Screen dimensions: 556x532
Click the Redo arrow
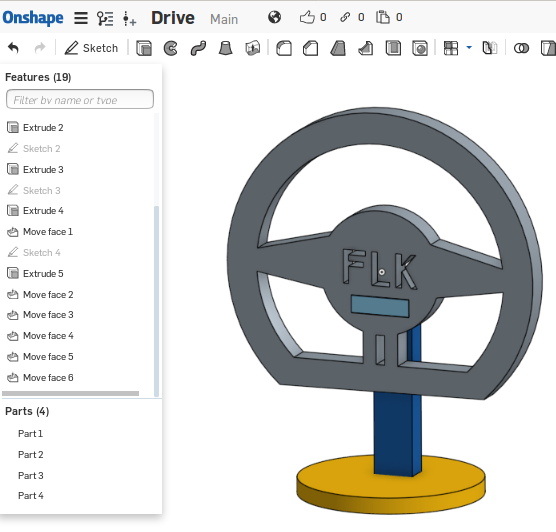click(x=40, y=48)
